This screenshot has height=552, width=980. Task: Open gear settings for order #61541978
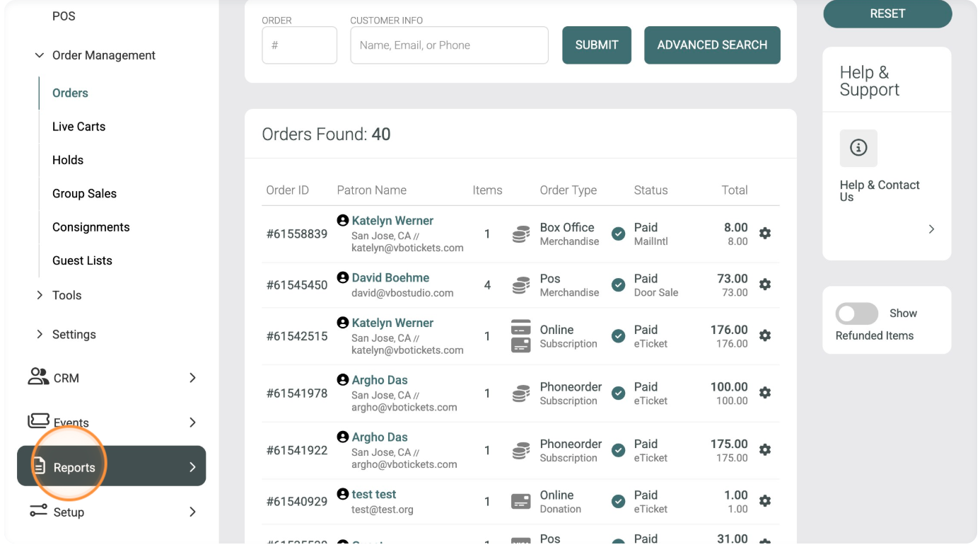click(x=764, y=392)
